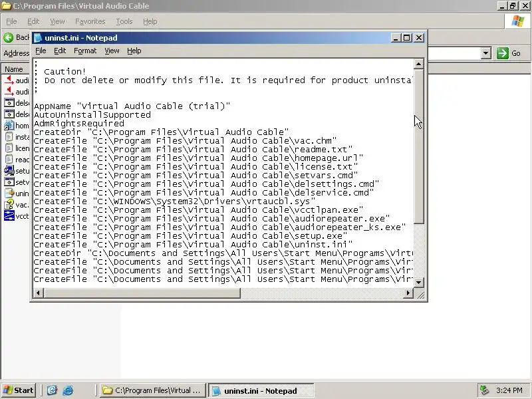Click the system tray network icon
Viewport: 532px width, 399px height.
(484, 390)
